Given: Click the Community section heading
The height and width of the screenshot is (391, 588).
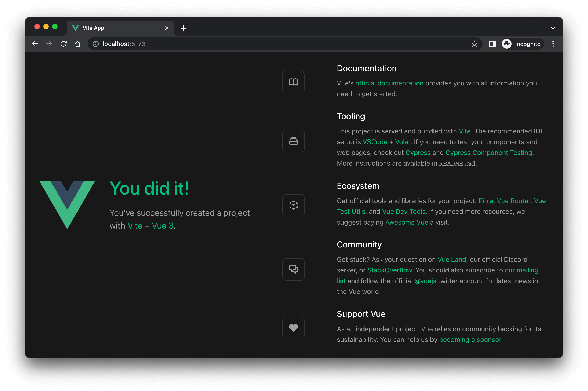Looking at the screenshot, I should (359, 245).
